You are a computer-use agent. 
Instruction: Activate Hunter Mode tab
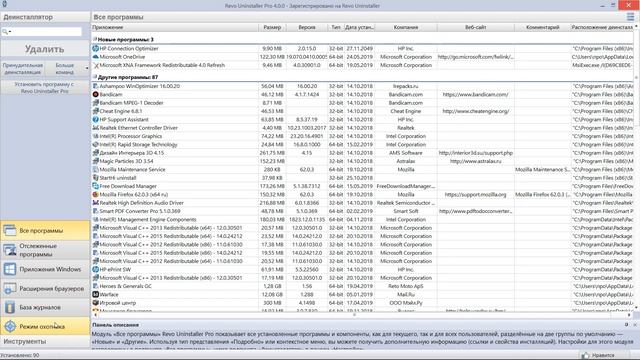pos(45,327)
